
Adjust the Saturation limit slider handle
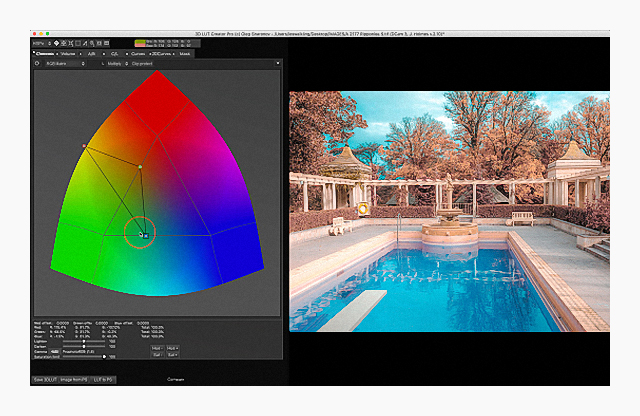point(104,356)
